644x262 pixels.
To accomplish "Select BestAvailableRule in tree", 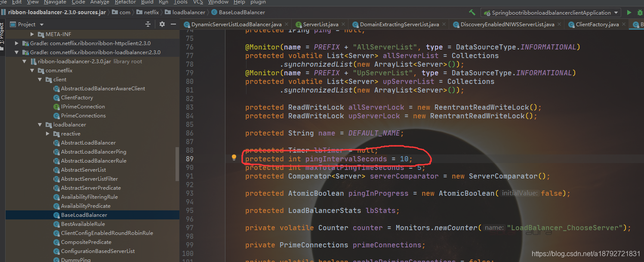I will coord(83,224).
